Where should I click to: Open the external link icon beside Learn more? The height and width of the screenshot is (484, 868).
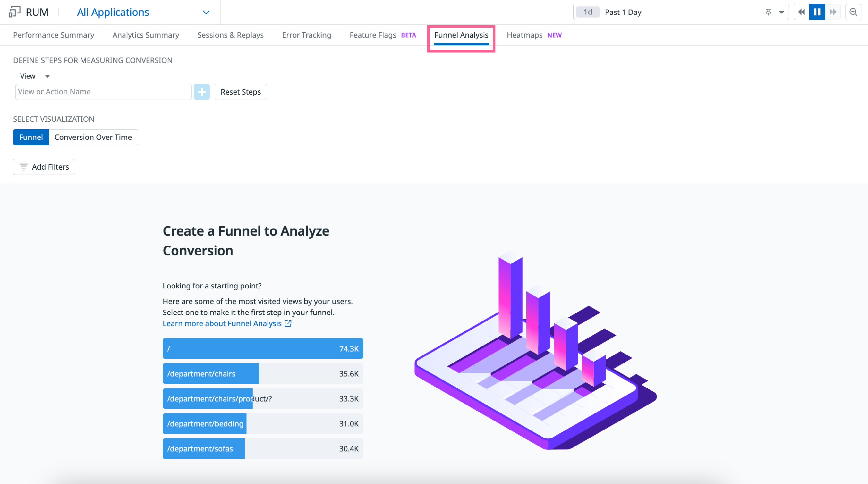288,323
